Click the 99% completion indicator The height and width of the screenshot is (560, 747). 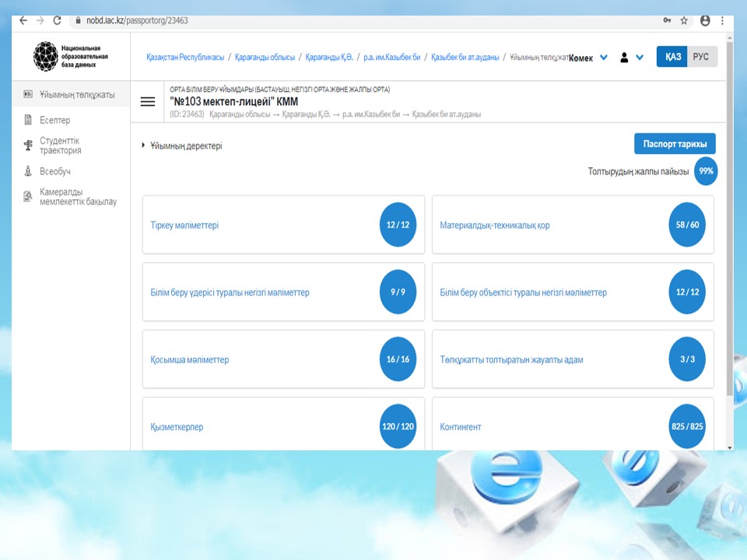pos(706,172)
